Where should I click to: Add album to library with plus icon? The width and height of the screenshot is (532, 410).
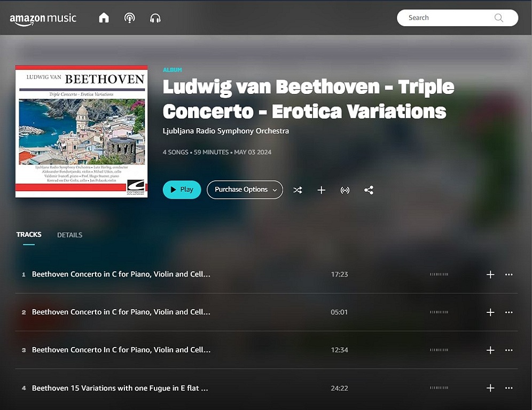pyautogui.click(x=322, y=190)
